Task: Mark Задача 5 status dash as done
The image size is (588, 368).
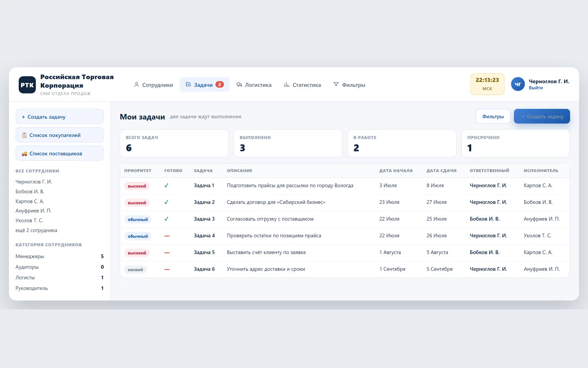Action: [167, 253]
